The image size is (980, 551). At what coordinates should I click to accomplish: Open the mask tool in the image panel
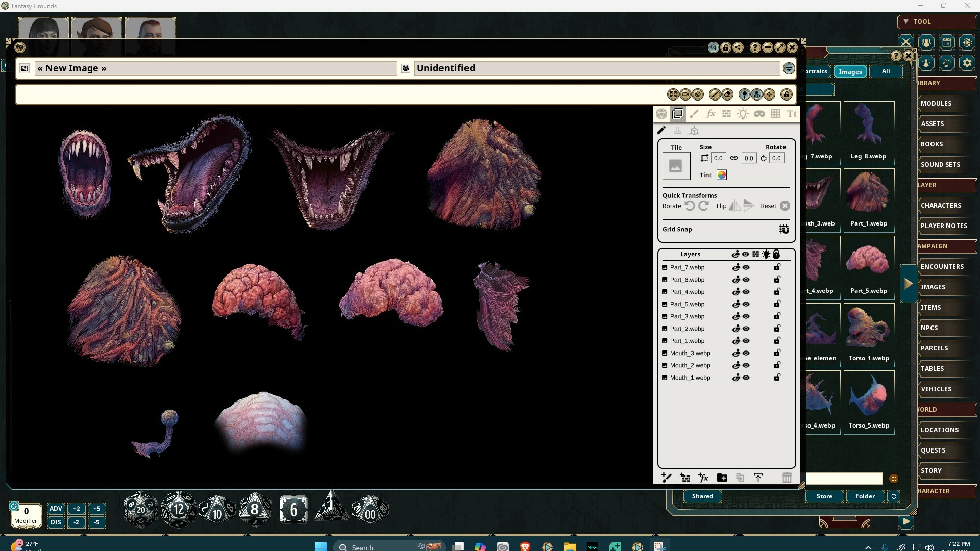[x=760, y=113]
